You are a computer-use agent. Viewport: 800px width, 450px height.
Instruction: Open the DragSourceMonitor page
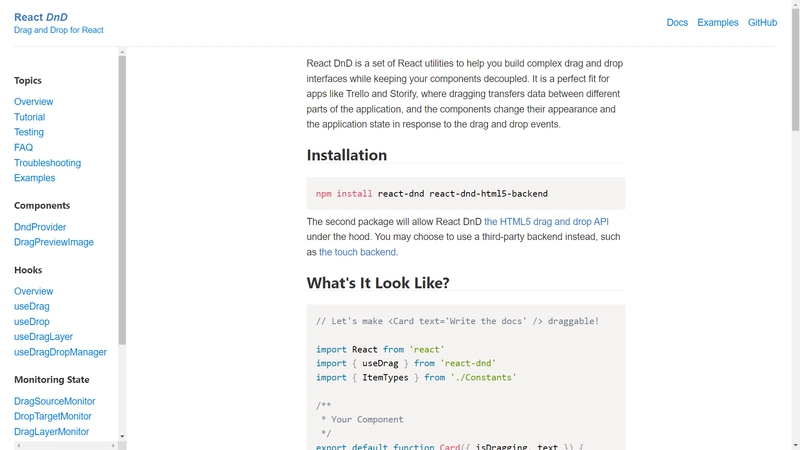click(x=55, y=401)
